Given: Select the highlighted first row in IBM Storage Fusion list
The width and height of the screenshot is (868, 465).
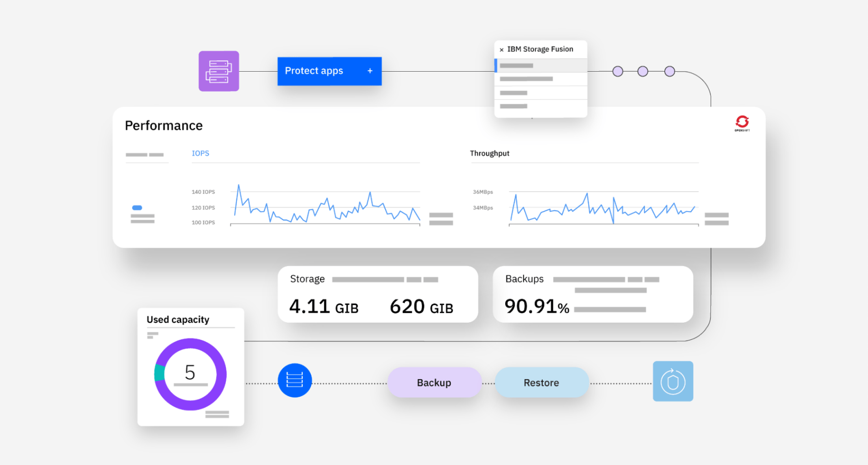Looking at the screenshot, I should click(x=541, y=65).
